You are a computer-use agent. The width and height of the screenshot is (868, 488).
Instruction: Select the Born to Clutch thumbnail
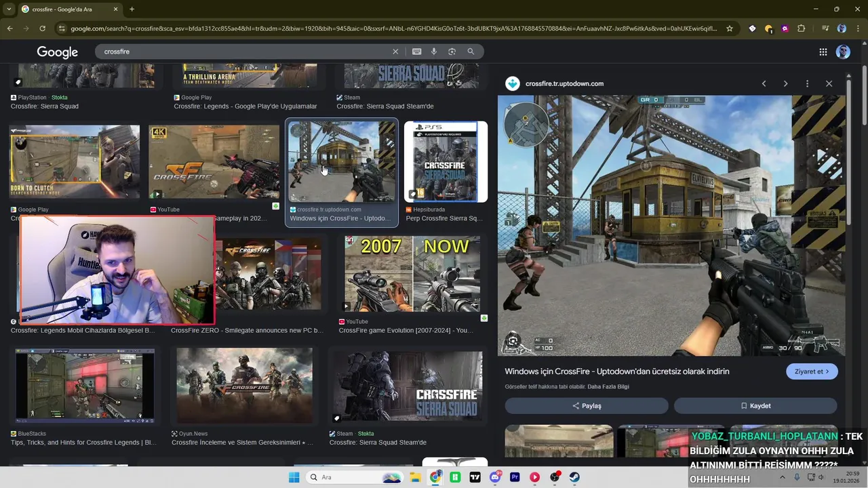point(75,162)
